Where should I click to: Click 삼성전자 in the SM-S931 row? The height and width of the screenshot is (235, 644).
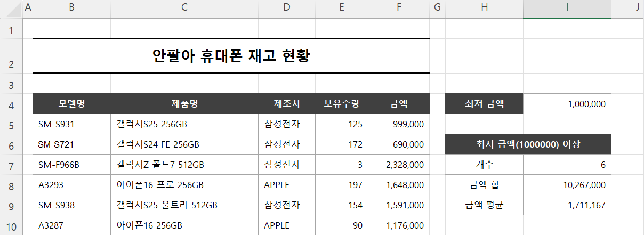(x=287, y=124)
